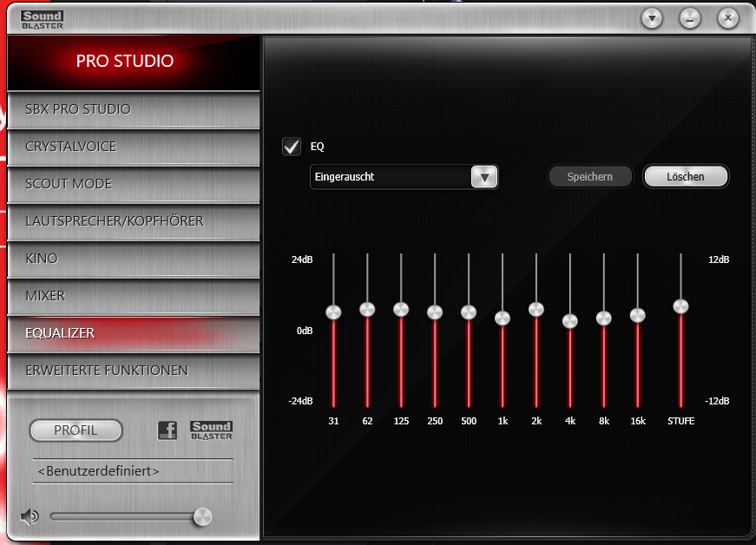Click the round down-arrow window button
756x545 pixels.
(x=652, y=19)
